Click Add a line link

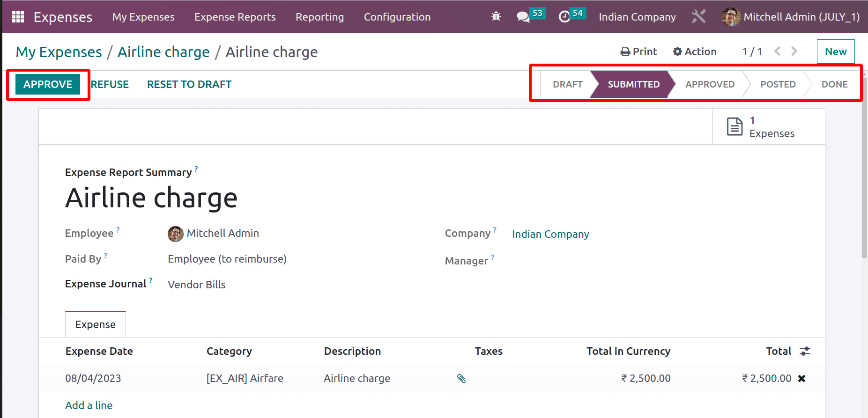point(89,405)
